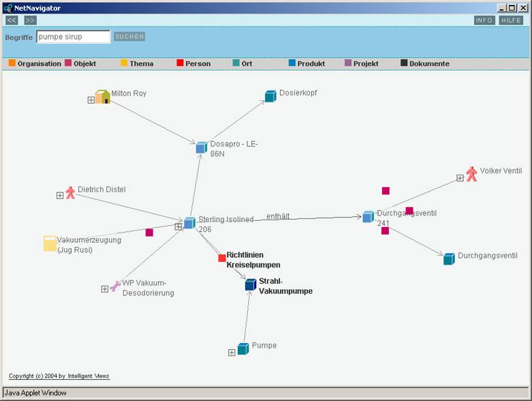Select the dark blue Strahl-Vakuumpumpe cube
Viewport: 532px width, 401px height.
[251, 285]
